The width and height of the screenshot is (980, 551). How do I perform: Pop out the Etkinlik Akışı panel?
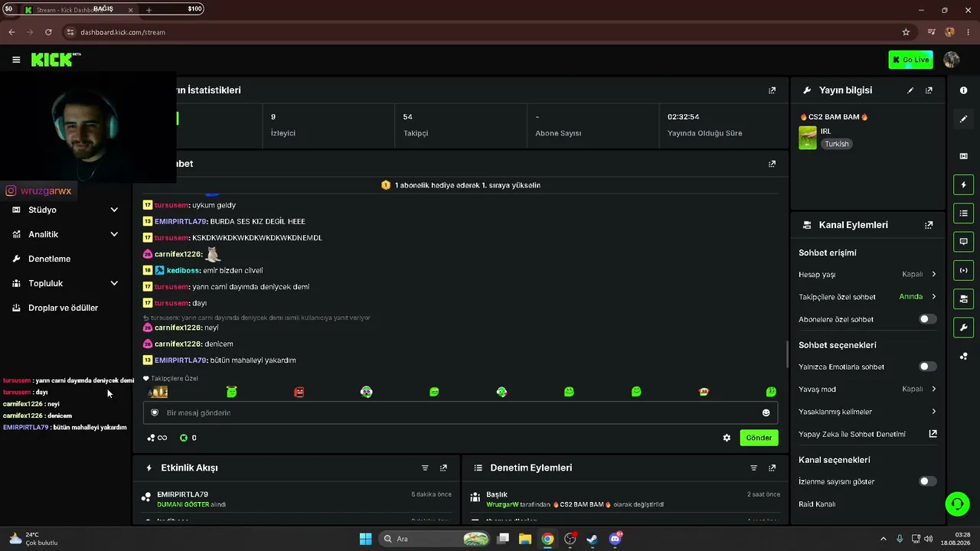[443, 468]
